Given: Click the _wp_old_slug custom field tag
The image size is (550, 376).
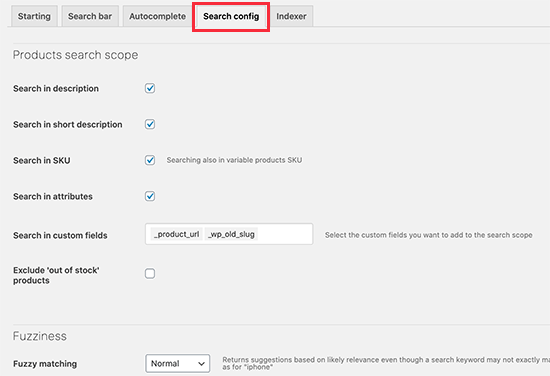Looking at the screenshot, I should coord(231,234).
